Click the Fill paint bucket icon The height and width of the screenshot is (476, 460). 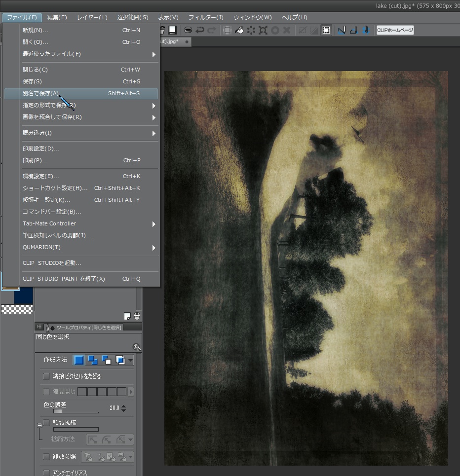[239, 30]
